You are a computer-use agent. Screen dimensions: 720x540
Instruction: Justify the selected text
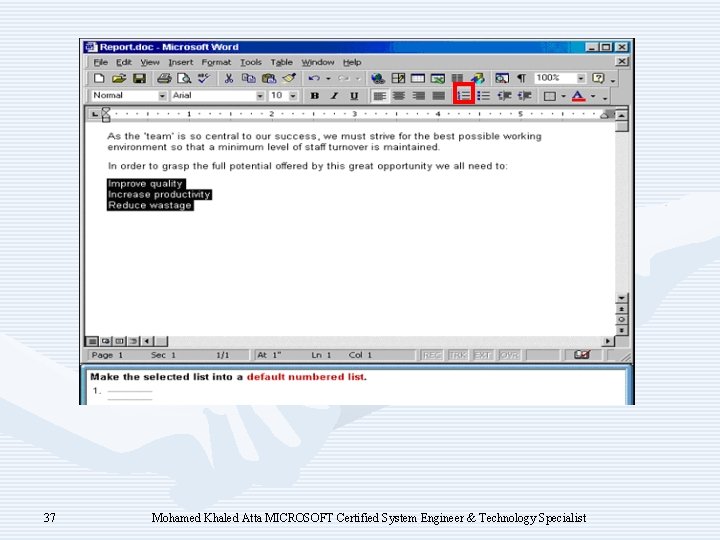point(439,96)
